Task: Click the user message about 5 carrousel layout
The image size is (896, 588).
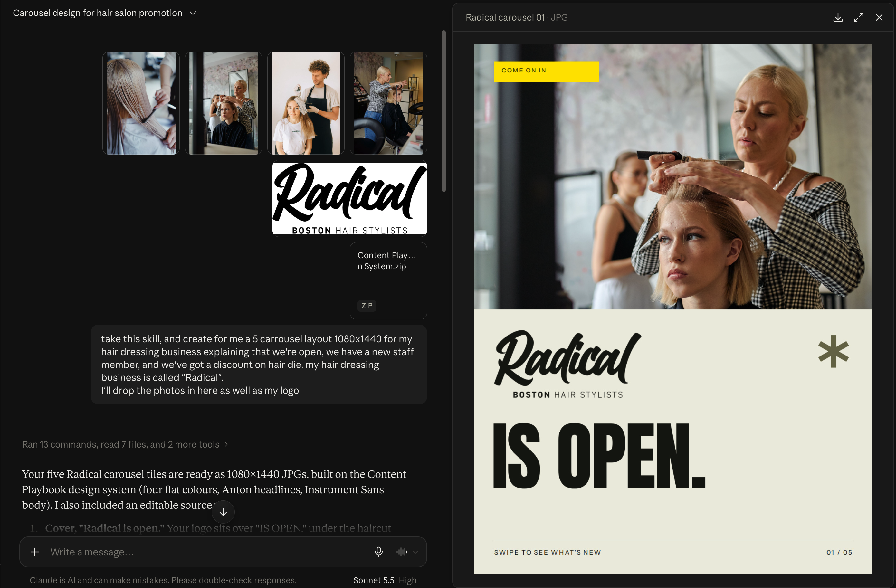Action: tap(259, 365)
